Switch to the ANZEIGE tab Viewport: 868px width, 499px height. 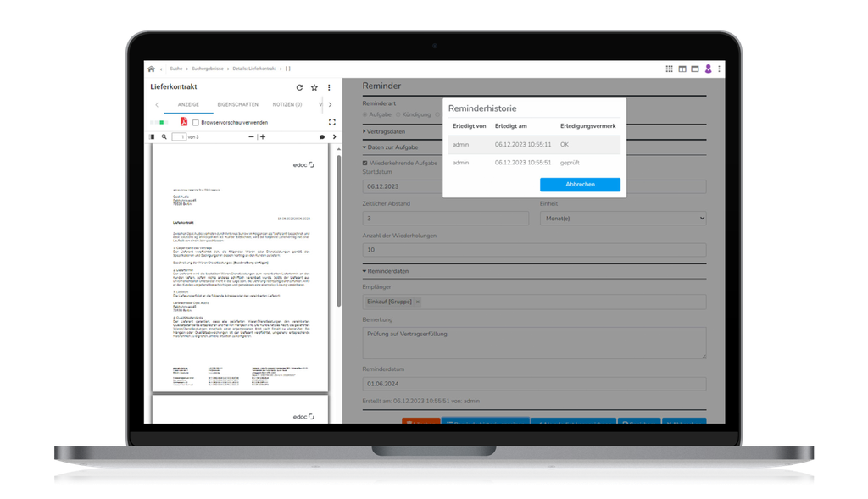(x=188, y=104)
